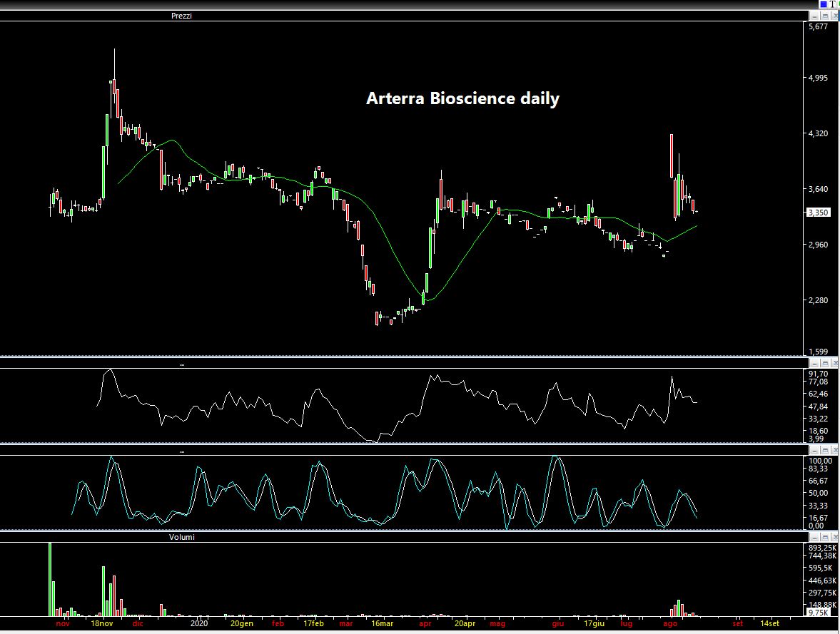Minimize the Prezzi price panel
Viewport: 840px width, 634px height.
814,16
